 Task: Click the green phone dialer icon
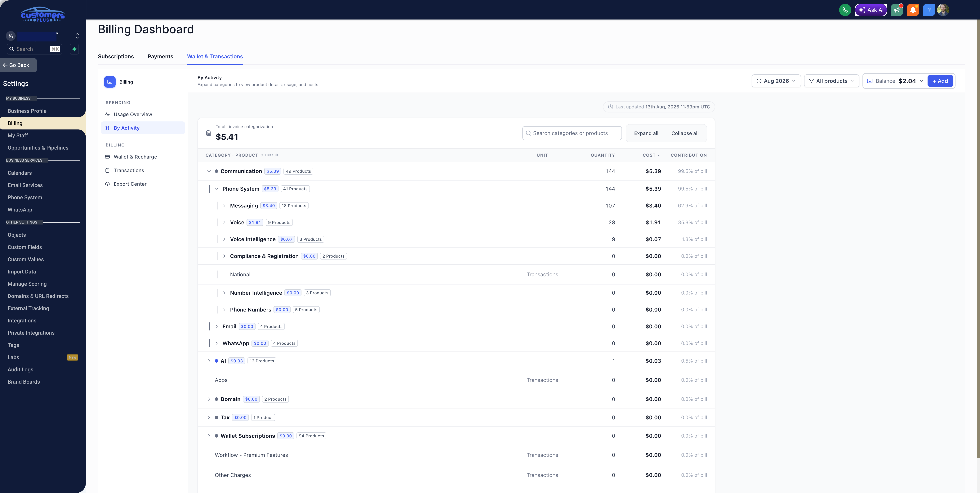(845, 10)
